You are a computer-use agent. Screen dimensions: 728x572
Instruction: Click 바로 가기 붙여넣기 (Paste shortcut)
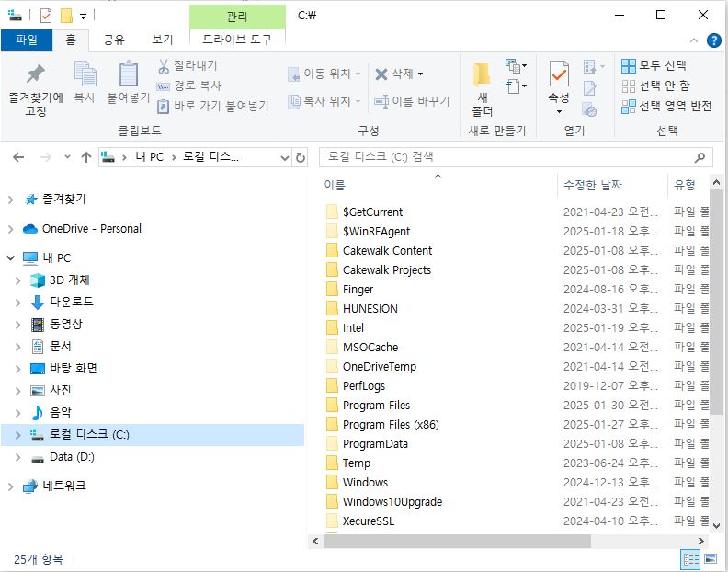click(213, 106)
